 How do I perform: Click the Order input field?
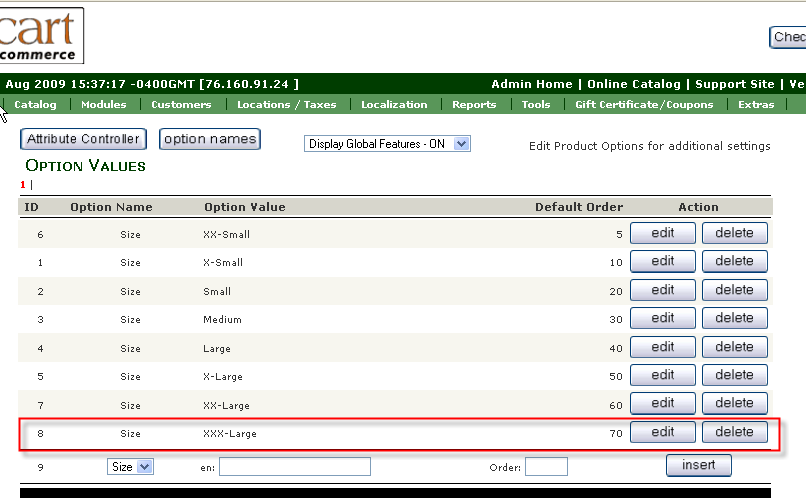(x=546, y=467)
